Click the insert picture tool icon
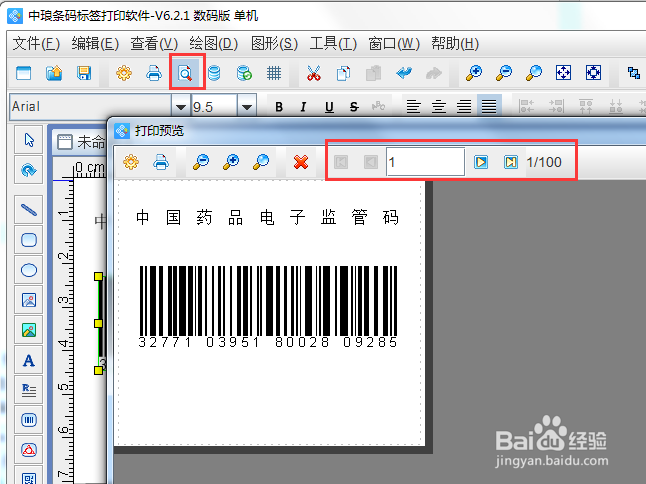646x484 pixels. click(29, 300)
